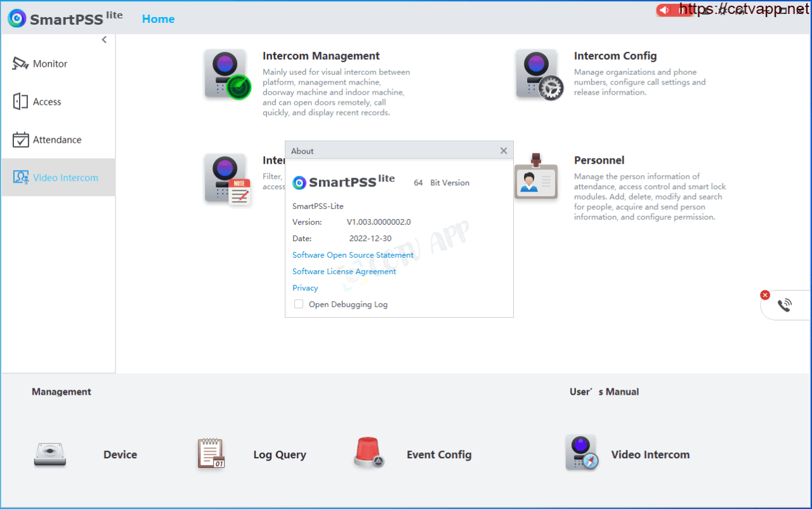Viewport: 812px width, 509px height.
Task: Open the Log Query notepad icon
Action: pyautogui.click(x=211, y=453)
